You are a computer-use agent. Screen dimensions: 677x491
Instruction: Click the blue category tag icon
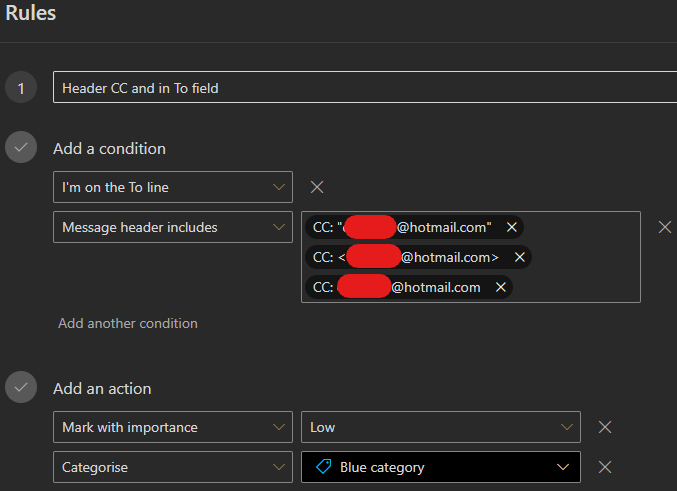[x=324, y=467]
